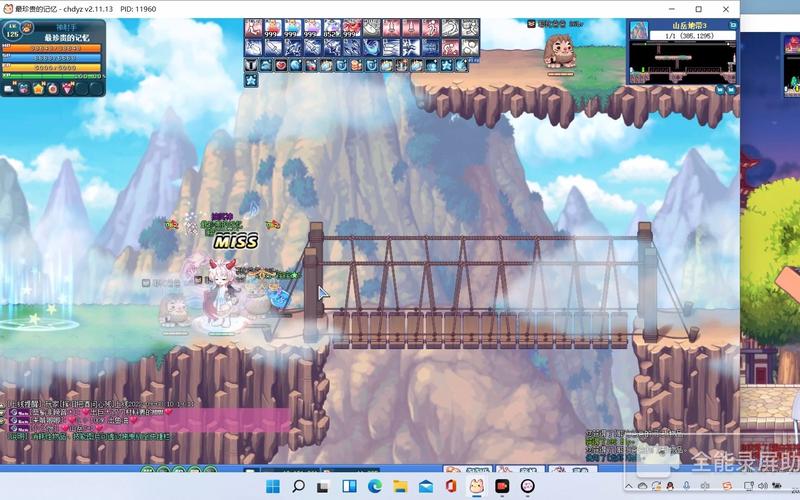Click the minimap terrain preview

pos(683,62)
